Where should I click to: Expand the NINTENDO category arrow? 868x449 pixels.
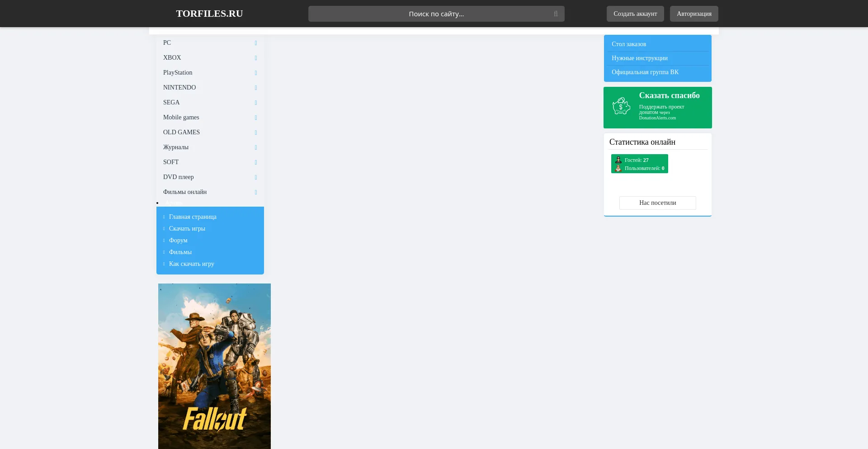(256, 88)
